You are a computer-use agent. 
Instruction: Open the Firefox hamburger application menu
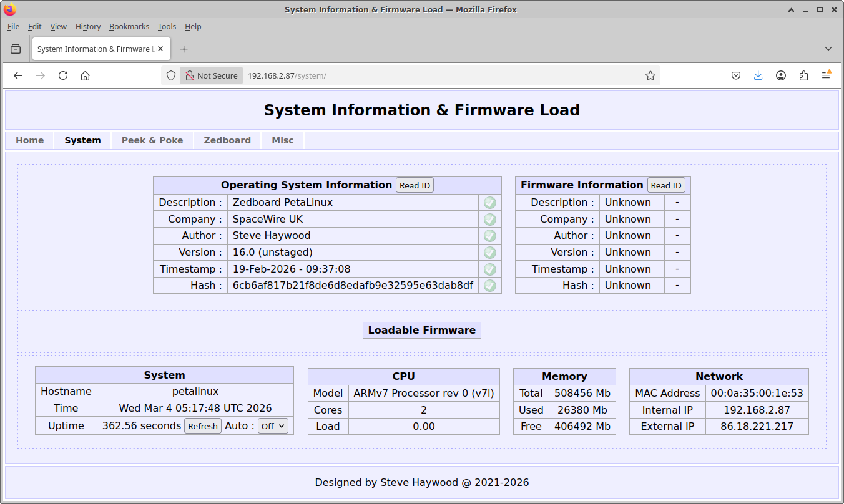click(826, 75)
